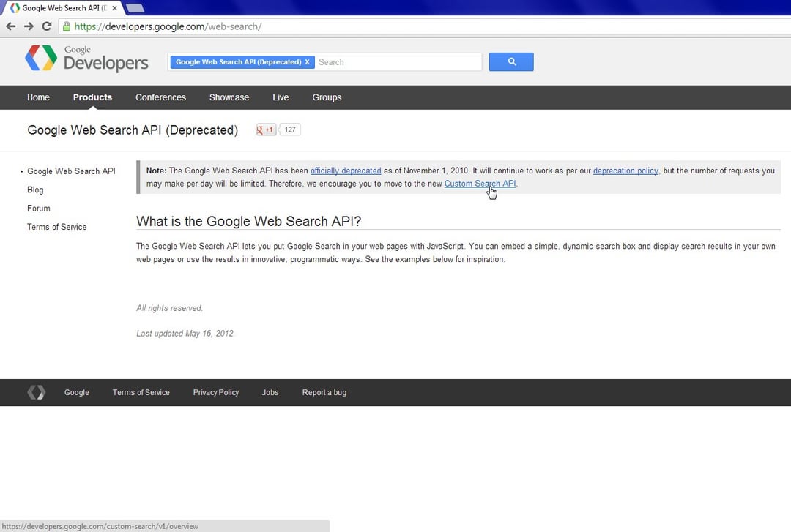
Task: Open a new browser tab
Action: pyautogui.click(x=135, y=8)
